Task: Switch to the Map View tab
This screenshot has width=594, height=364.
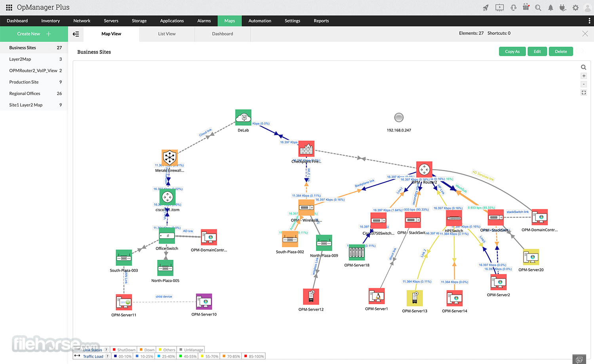Action: point(111,34)
